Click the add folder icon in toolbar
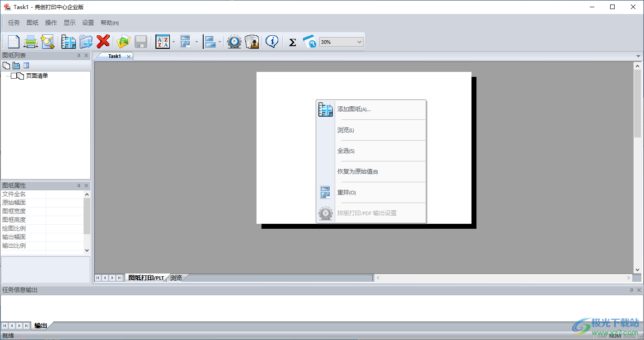Viewport: 644px width, 340px height. tap(86, 42)
